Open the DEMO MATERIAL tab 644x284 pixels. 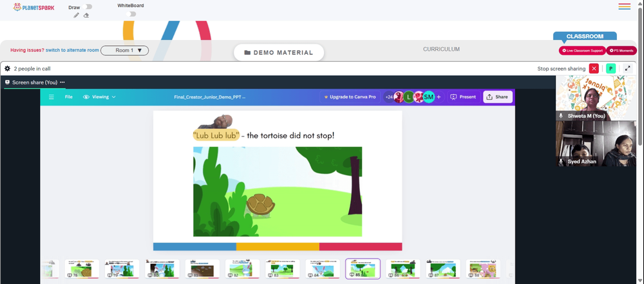point(279,53)
